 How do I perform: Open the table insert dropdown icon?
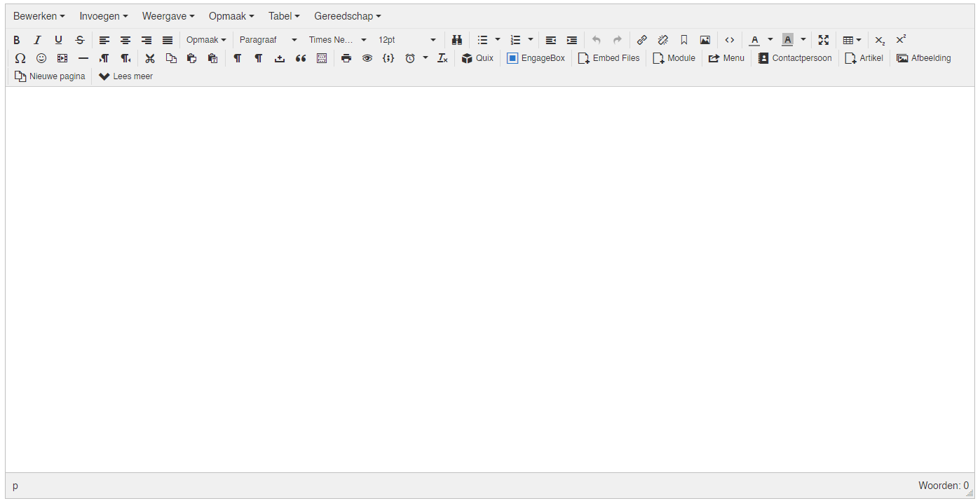pos(852,40)
